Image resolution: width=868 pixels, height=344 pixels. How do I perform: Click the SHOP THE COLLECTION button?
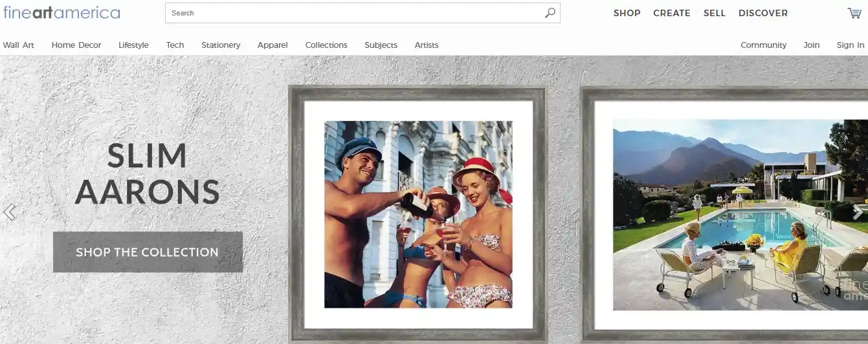coord(148,252)
